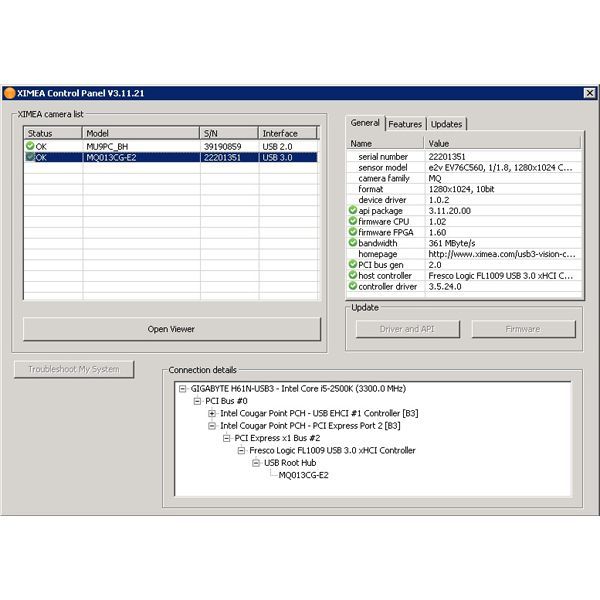Viewport: 600px width, 600px height.
Task: Click green check icon beside firmware FPGA
Action: click(353, 232)
